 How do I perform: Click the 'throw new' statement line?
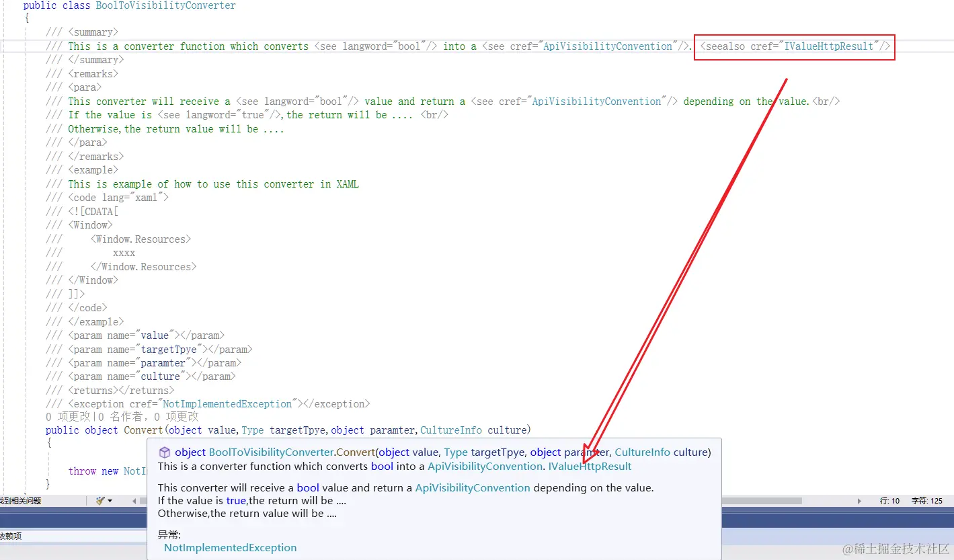click(x=108, y=471)
